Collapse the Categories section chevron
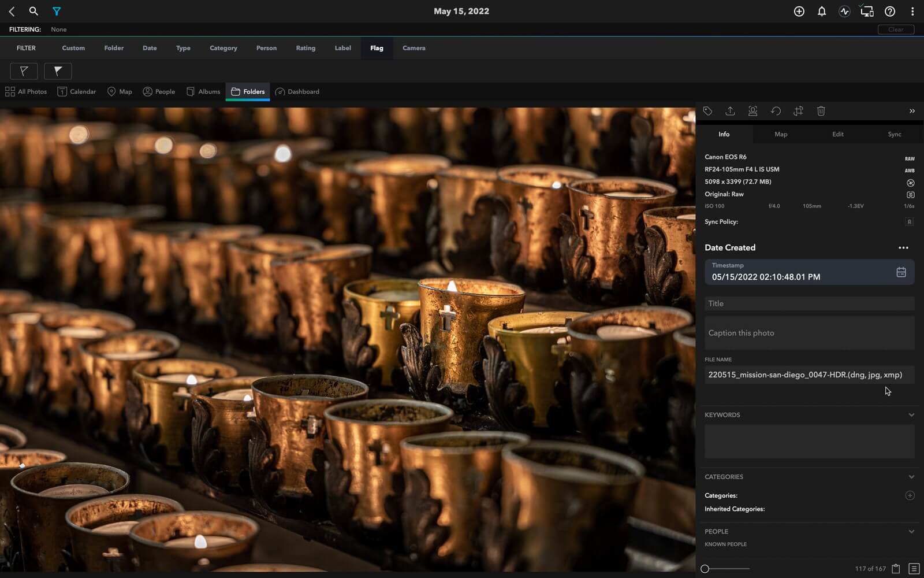924x578 pixels. [x=911, y=477]
